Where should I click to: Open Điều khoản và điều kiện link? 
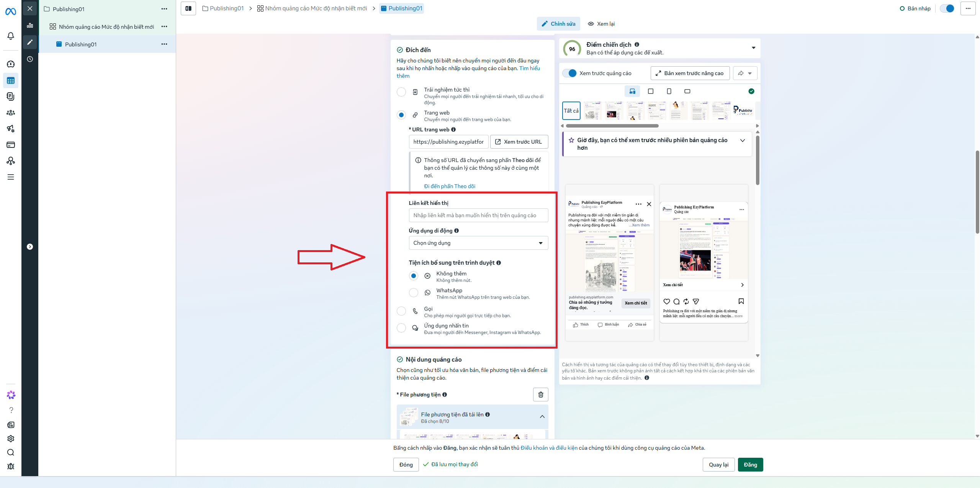click(549, 448)
